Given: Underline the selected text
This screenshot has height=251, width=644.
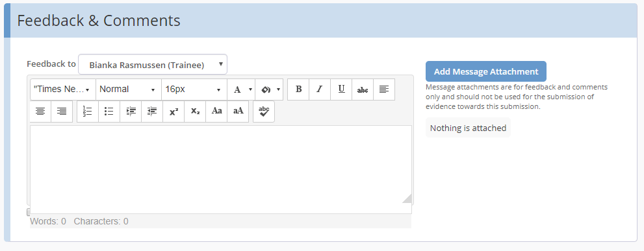Looking at the screenshot, I should [x=341, y=90].
